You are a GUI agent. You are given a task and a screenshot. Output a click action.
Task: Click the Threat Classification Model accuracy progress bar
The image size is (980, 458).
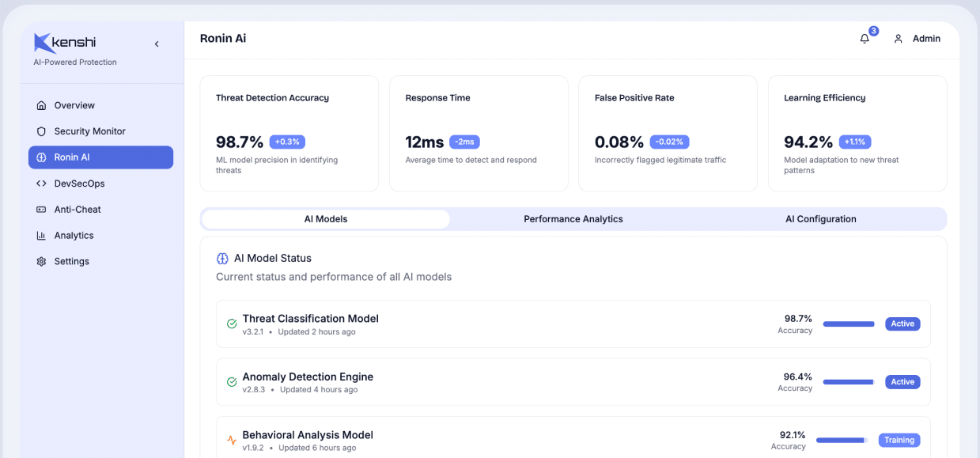(x=849, y=324)
